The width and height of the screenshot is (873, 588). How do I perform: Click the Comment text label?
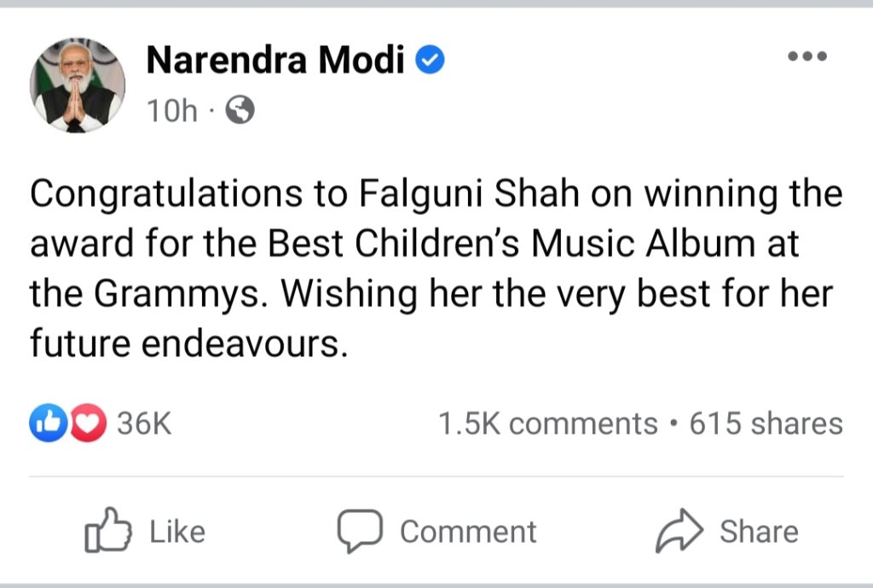(x=468, y=532)
